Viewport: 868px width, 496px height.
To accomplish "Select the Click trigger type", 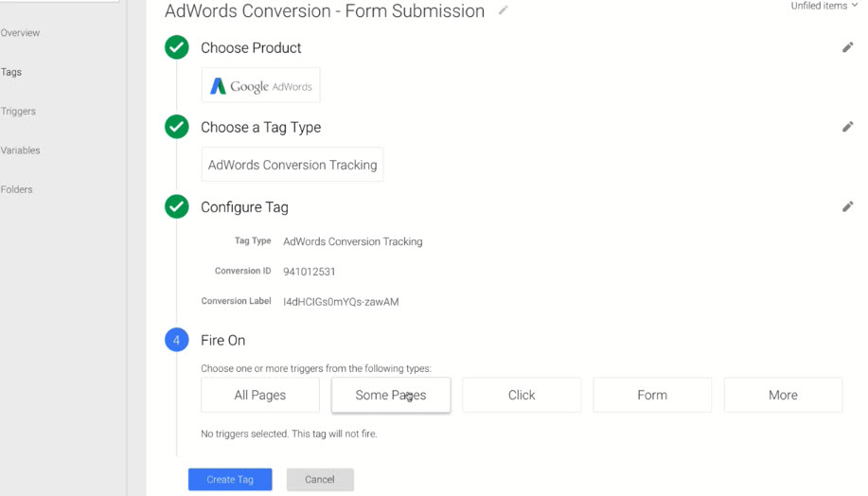I will pyautogui.click(x=521, y=395).
